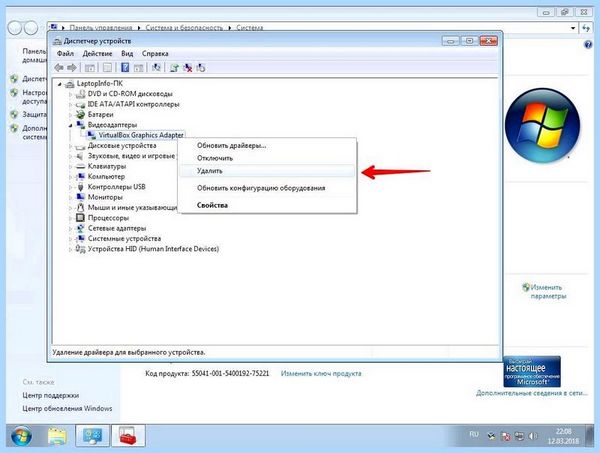This screenshot has height=453, width=600.
Task: Select the Мониторы tree row
Action: (x=105, y=197)
